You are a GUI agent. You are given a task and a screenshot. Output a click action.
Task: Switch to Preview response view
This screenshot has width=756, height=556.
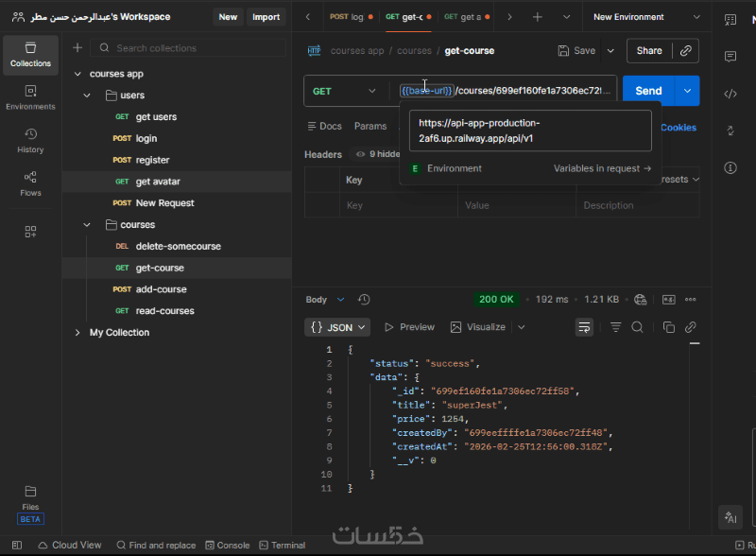(410, 327)
